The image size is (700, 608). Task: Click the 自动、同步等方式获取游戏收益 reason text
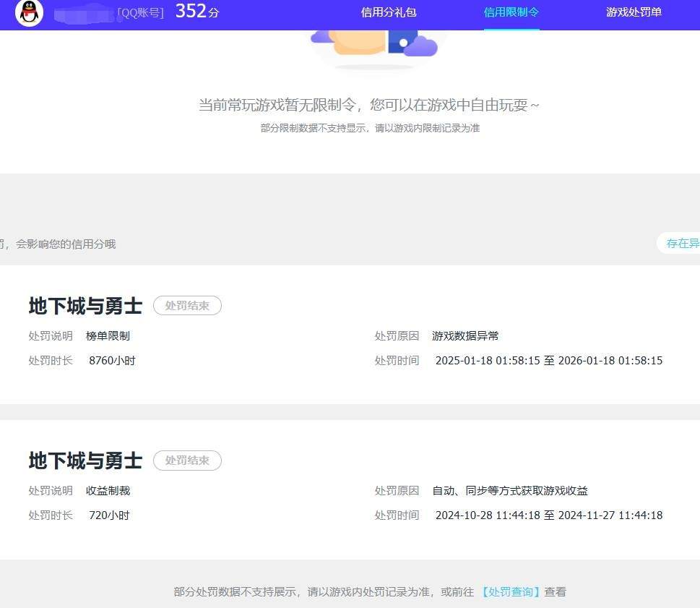point(510,490)
